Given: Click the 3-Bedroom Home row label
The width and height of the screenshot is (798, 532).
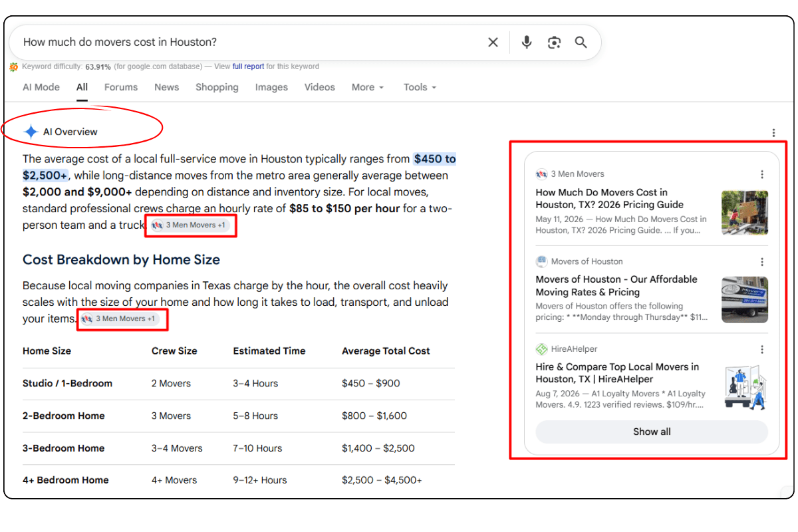Looking at the screenshot, I should pyautogui.click(x=64, y=448).
